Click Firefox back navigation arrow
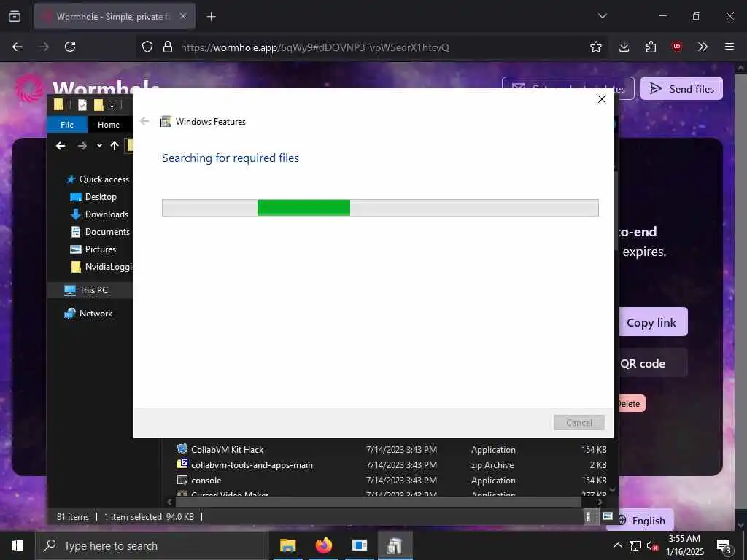The width and height of the screenshot is (747, 560). coord(18,47)
